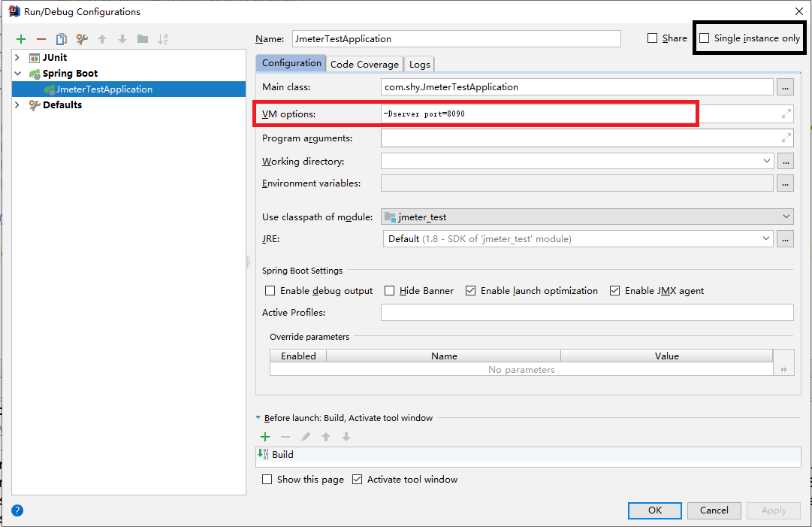Viewport: 812px width, 527px height.
Task: Disable Enable JMX agent
Action: coord(614,290)
